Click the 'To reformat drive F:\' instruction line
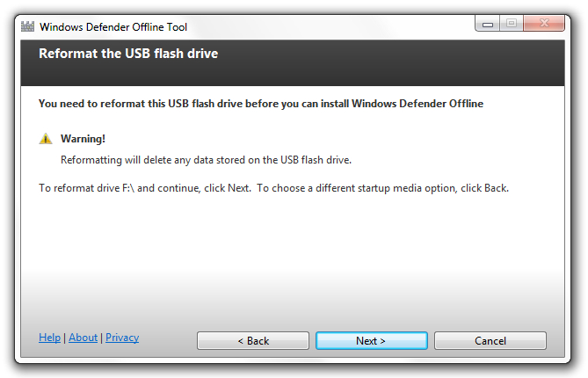 coord(273,188)
